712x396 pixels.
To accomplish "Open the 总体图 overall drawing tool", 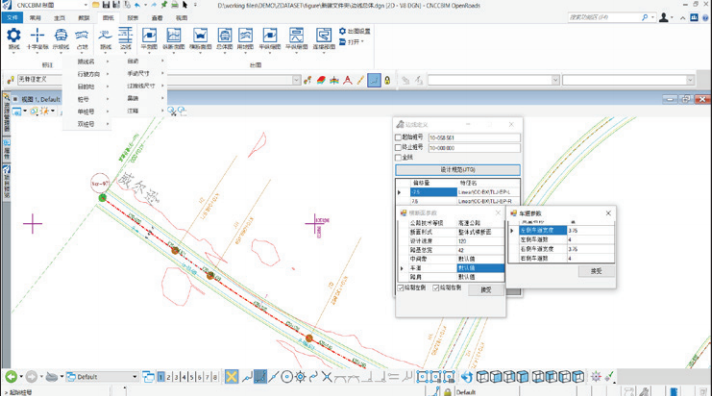I will click(x=224, y=39).
